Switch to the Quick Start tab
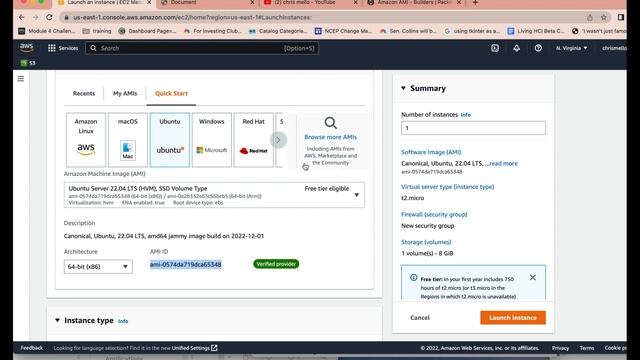The height and width of the screenshot is (360, 640). click(171, 93)
